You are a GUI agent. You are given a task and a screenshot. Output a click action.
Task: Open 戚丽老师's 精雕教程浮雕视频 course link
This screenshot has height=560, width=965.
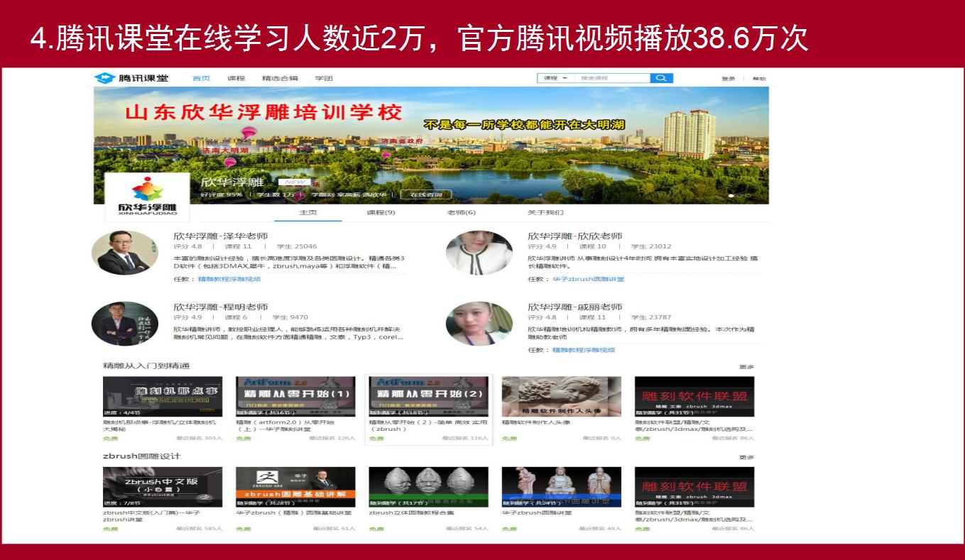point(584,350)
